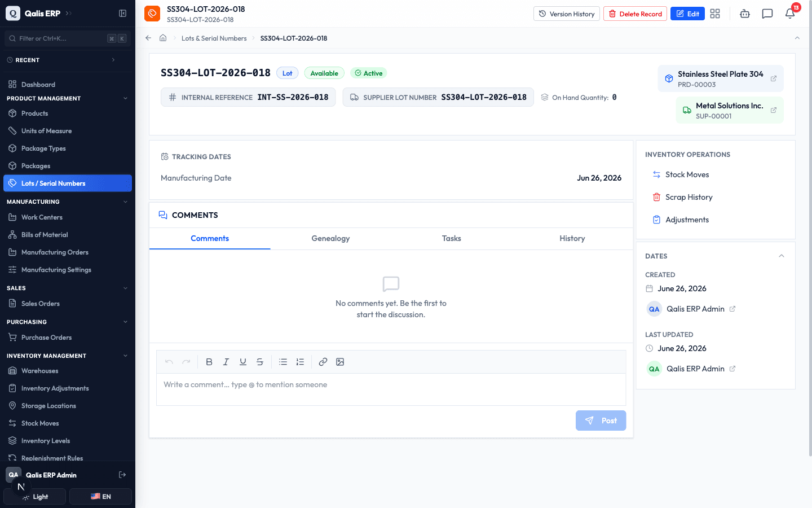The height and width of the screenshot is (508, 812).
Task: Open the chat messages icon
Action: tap(767, 14)
